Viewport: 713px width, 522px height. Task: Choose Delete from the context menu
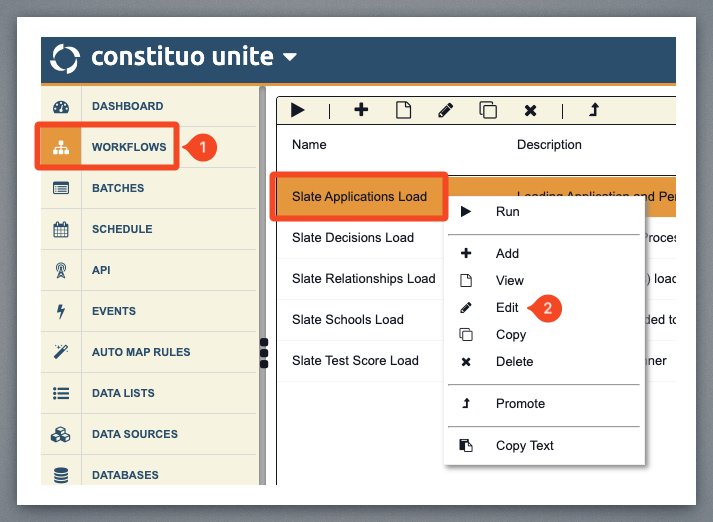[x=544, y=362]
